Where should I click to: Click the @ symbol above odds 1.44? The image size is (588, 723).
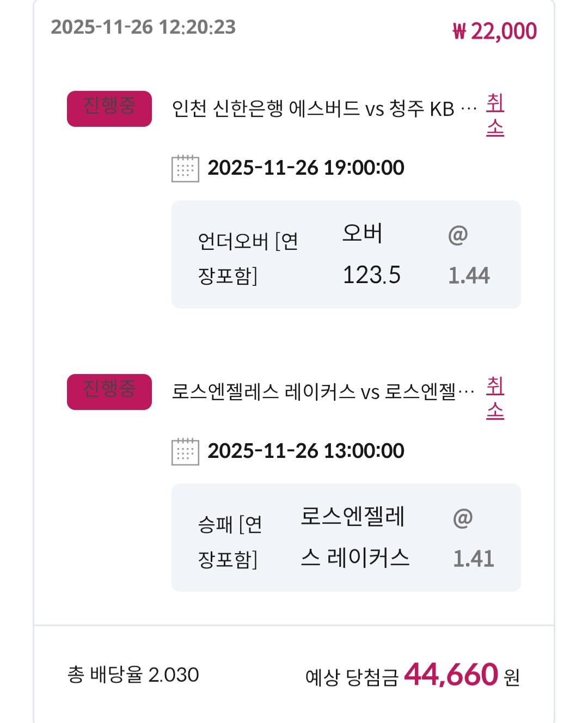coord(458,235)
